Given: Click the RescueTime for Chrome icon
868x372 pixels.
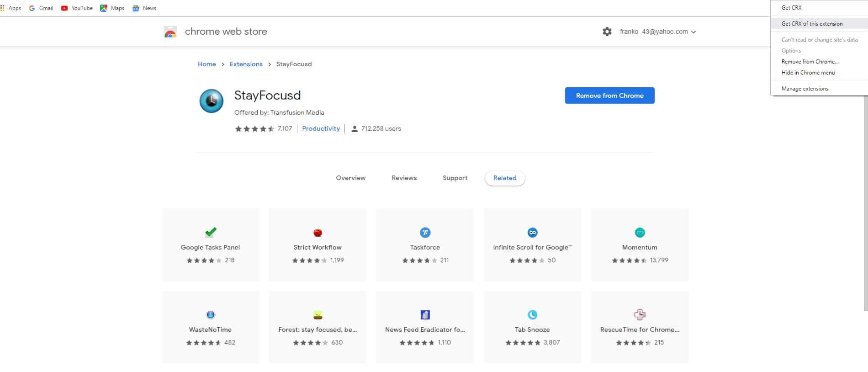Looking at the screenshot, I should [640, 314].
